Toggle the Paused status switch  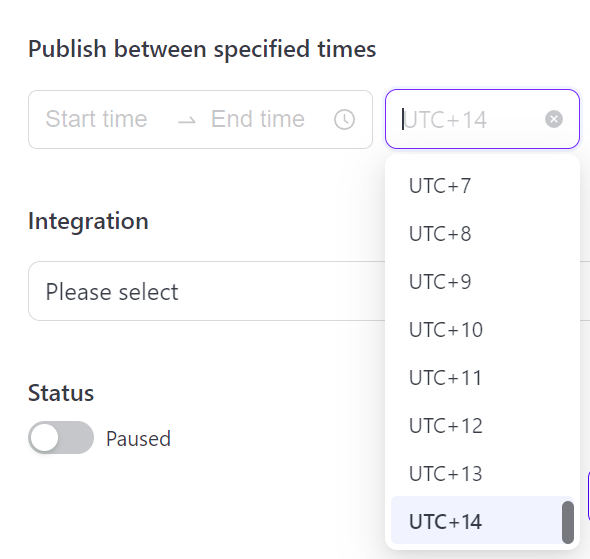point(61,437)
